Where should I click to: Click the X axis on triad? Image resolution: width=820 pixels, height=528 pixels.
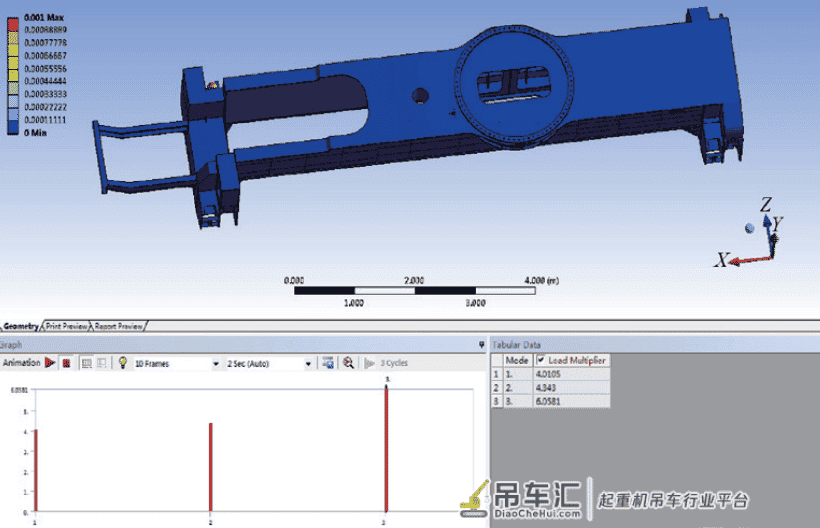pyautogui.click(x=748, y=260)
